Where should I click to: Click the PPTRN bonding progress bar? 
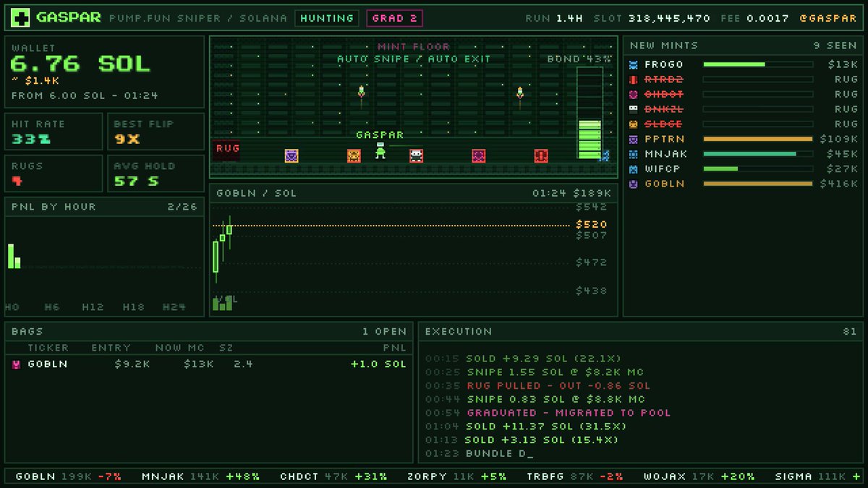758,139
